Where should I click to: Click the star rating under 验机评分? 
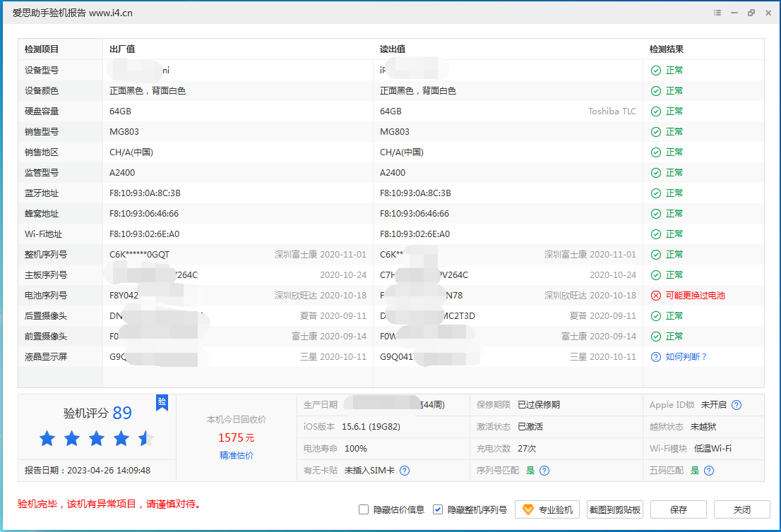(97, 438)
